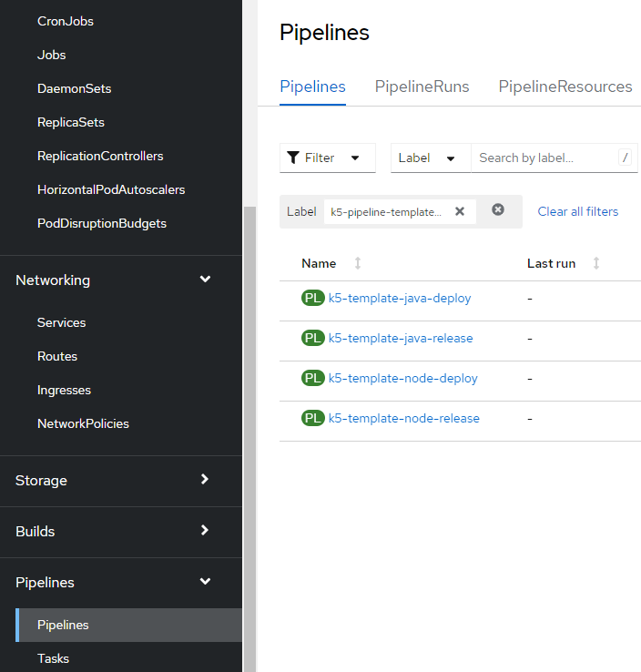
Task: Switch to the Pipelines tab
Action: click(x=313, y=87)
